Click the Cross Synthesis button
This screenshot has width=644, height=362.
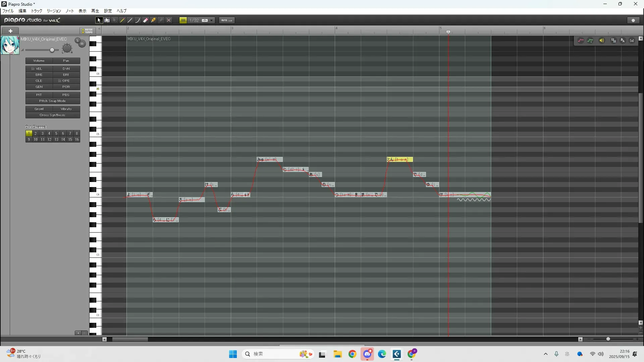[x=52, y=115]
